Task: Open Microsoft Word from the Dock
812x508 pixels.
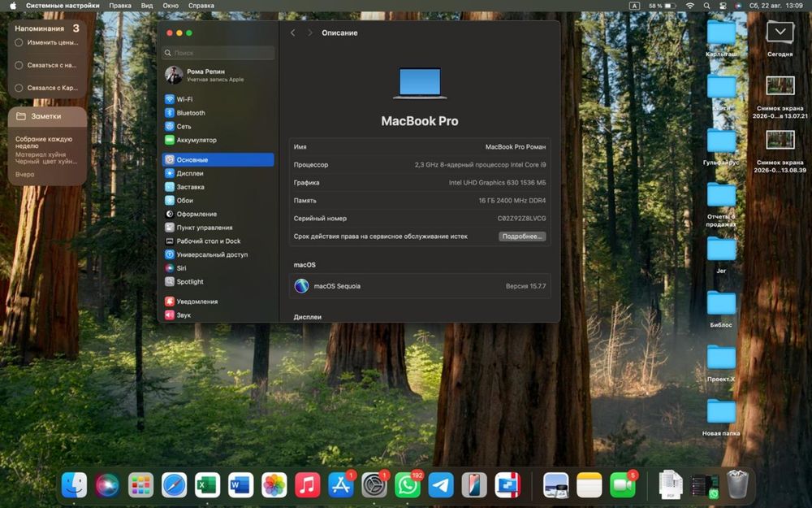Action: 241,486
